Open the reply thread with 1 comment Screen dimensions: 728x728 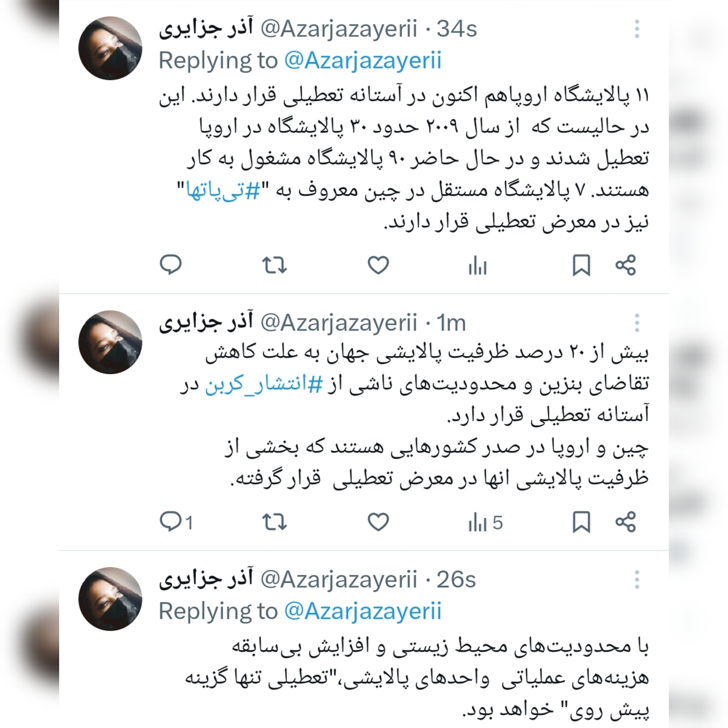[176, 522]
